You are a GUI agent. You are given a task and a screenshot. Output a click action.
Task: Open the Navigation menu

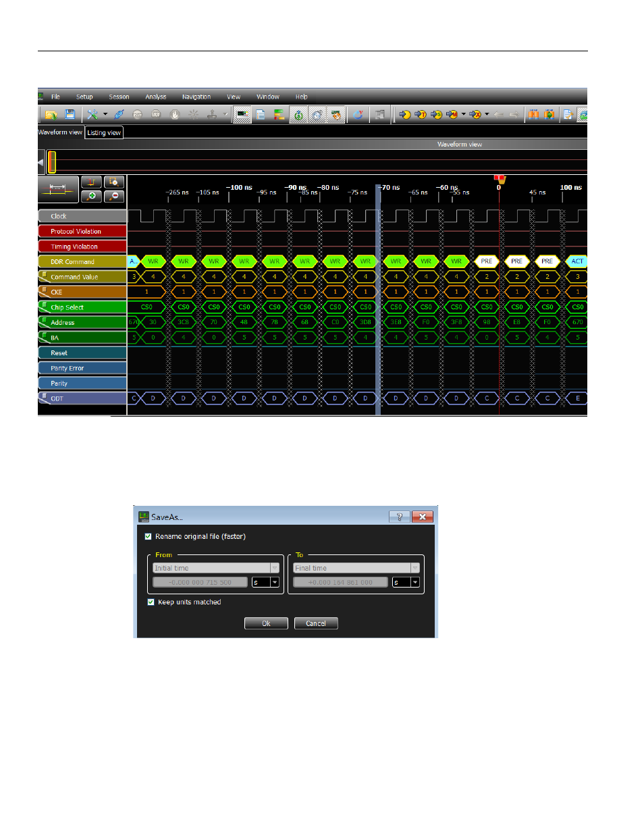(196, 97)
